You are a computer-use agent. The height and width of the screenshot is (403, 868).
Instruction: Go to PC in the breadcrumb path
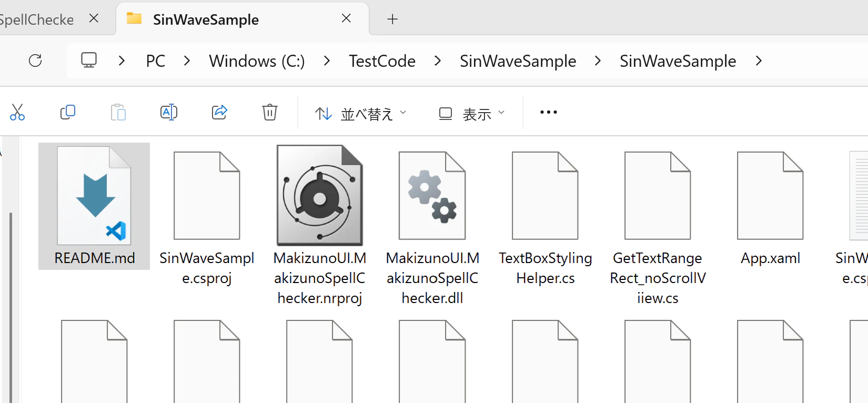pyautogui.click(x=156, y=61)
